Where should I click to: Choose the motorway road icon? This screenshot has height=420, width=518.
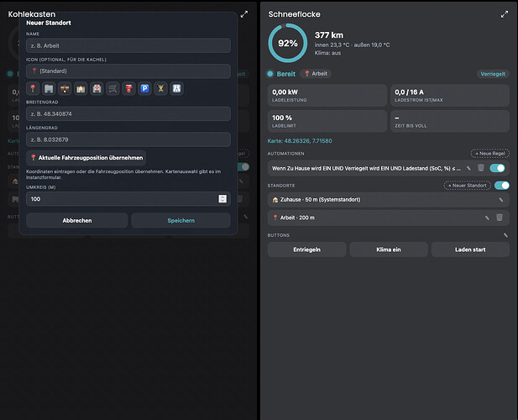tap(177, 88)
